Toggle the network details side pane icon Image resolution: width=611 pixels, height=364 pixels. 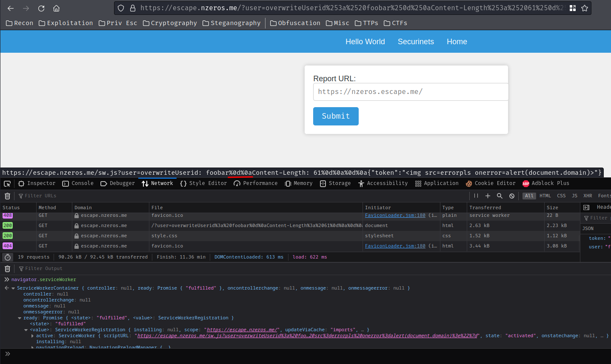pyautogui.click(x=586, y=208)
